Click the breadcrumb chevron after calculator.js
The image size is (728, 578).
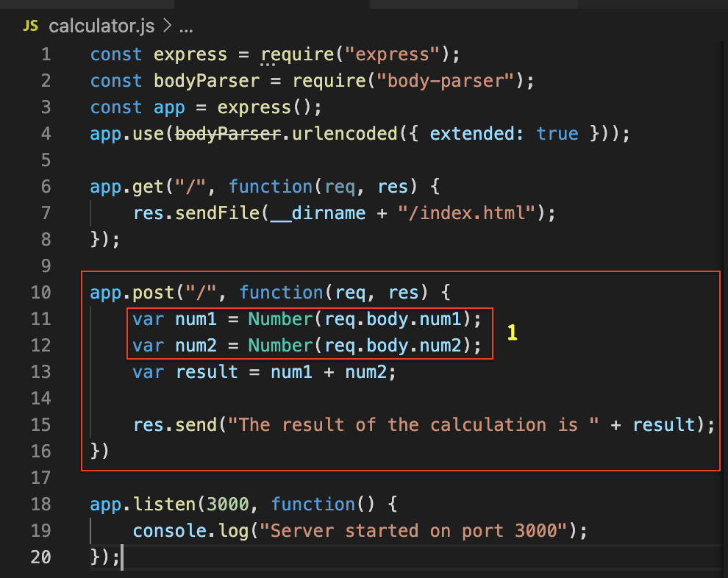[x=167, y=26]
